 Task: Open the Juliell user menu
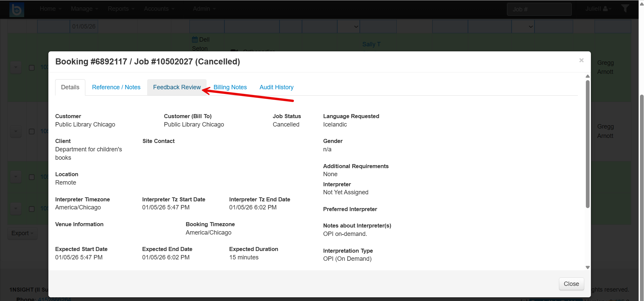tap(598, 9)
